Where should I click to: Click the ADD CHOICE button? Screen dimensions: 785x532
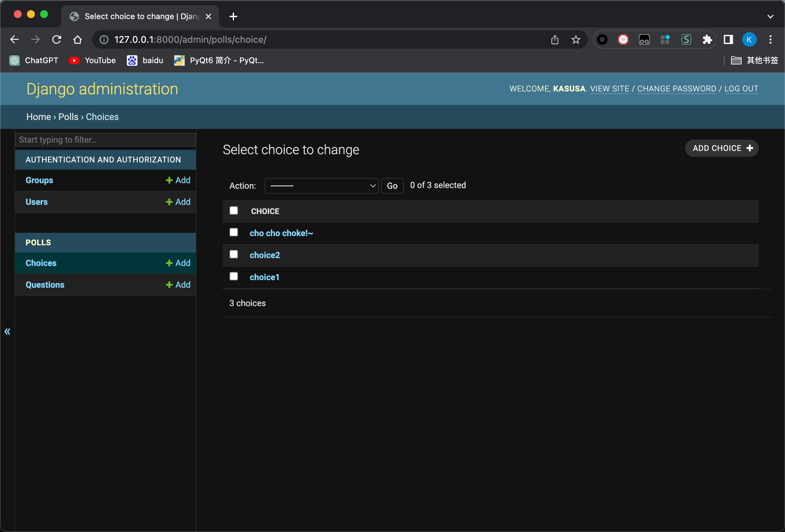pyautogui.click(x=722, y=148)
